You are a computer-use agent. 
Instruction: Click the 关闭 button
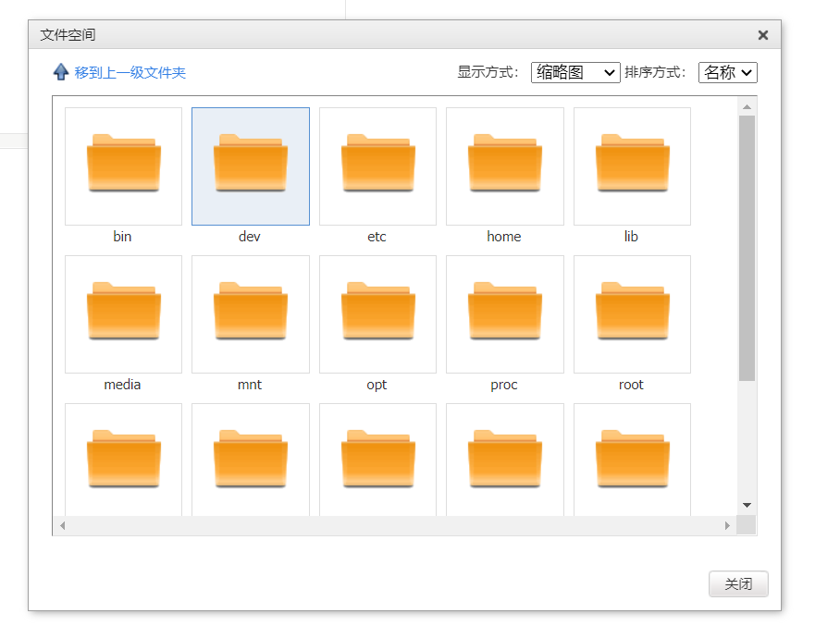(738, 584)
